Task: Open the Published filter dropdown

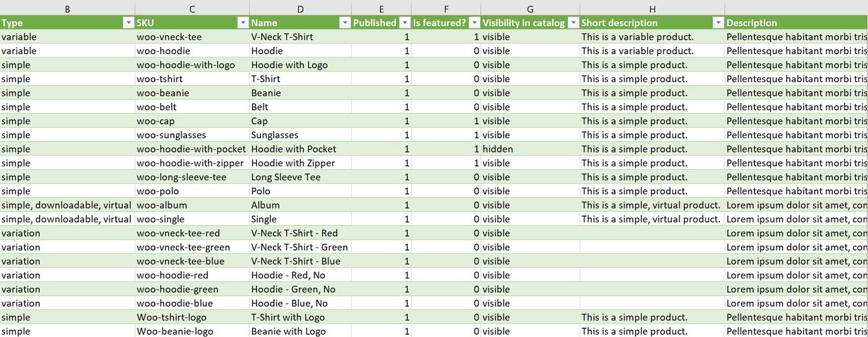Action: 404,23
